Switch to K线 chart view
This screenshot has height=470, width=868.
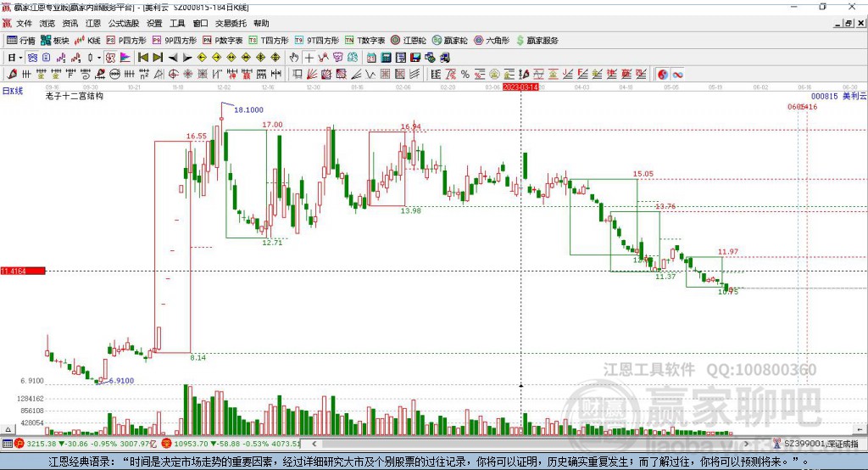[87, 41]
